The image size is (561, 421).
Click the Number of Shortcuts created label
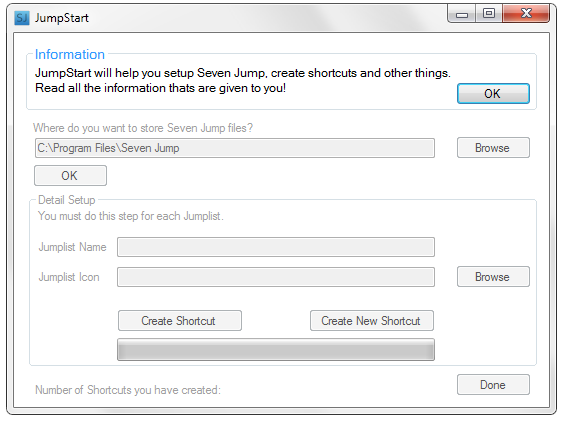128,390
